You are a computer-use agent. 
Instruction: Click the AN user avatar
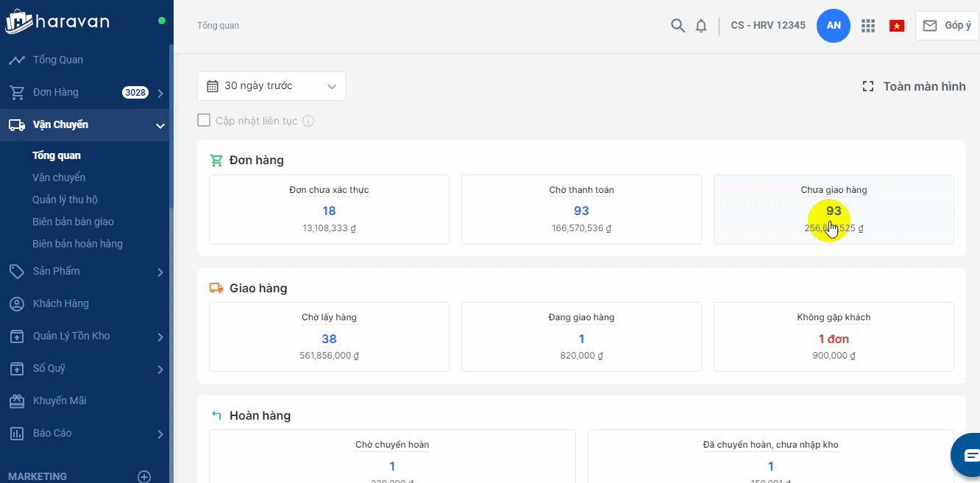pyautogui.click(x=834, y=26)
